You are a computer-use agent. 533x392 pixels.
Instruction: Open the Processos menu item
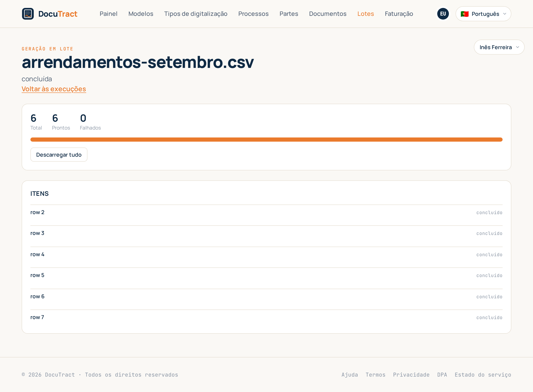(x=253, y=14)
